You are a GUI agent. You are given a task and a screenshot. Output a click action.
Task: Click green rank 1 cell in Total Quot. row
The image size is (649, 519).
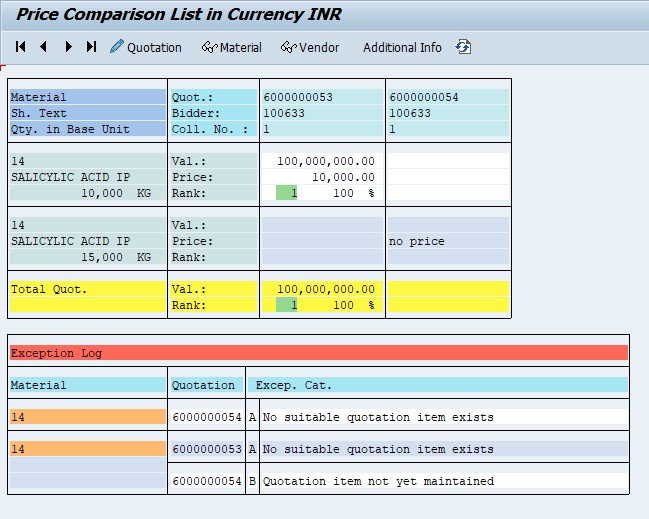point(286,305)
